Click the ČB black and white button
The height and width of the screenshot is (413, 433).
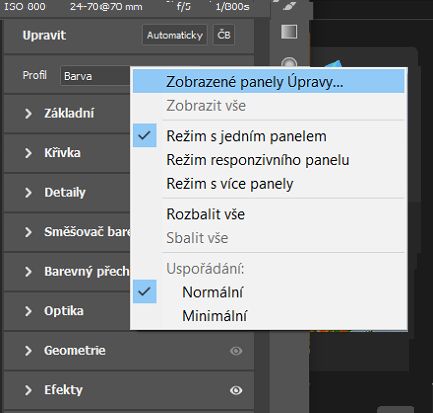tap(224, 35)
